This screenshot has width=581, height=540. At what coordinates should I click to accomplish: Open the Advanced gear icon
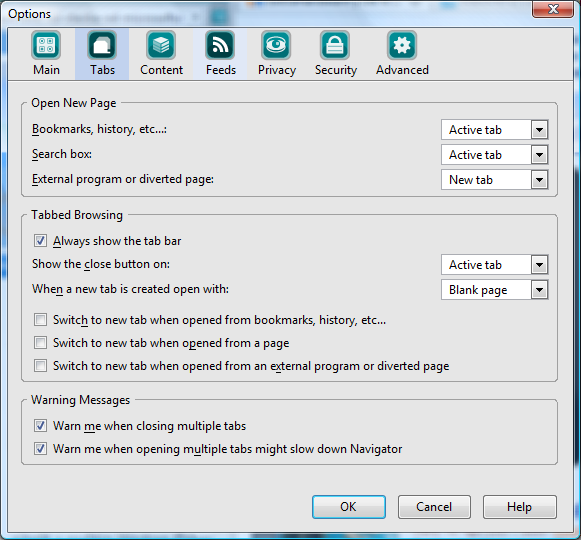click(x=402, y=46)
